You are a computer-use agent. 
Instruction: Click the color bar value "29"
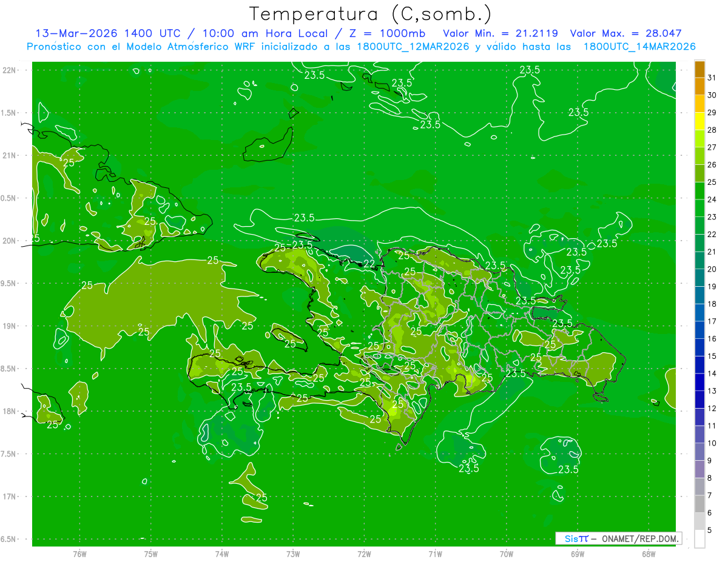(x=712, y=112)
